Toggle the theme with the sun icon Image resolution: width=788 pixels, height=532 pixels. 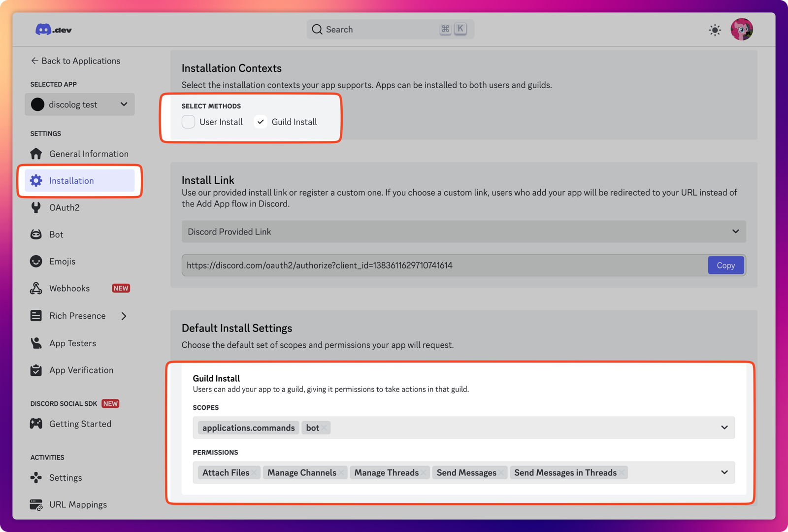pos(715,30)
